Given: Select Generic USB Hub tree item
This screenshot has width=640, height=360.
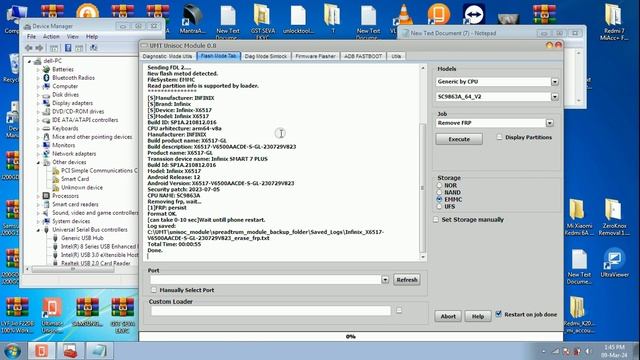Looking at the screenshot, I should click(x=82, y=238).
